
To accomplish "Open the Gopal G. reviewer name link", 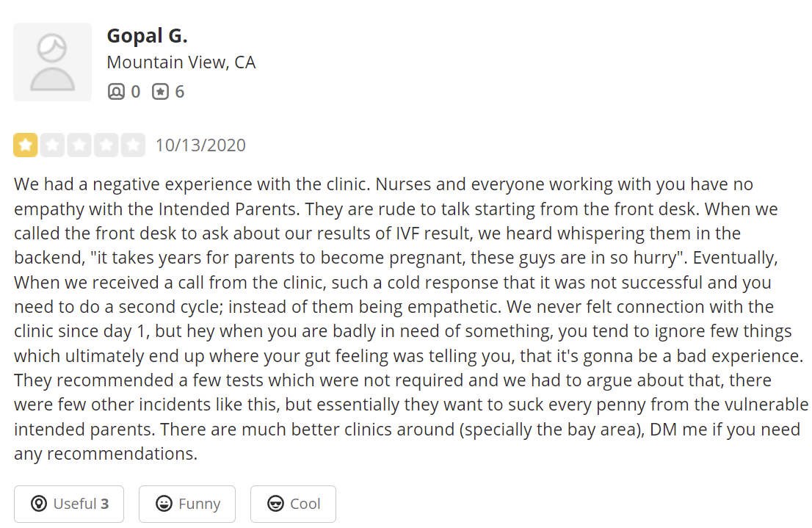I will pyautogui.click(x=147, y=35).
